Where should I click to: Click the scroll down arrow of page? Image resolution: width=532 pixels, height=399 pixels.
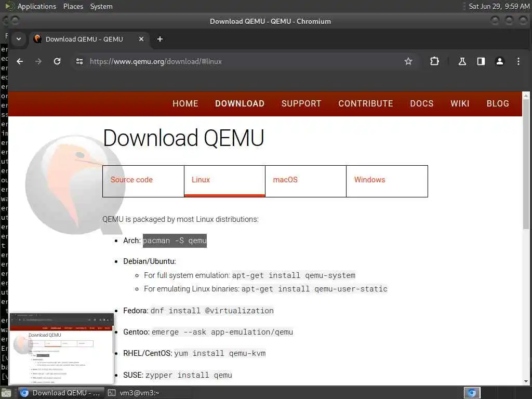[x=526, y=381]
